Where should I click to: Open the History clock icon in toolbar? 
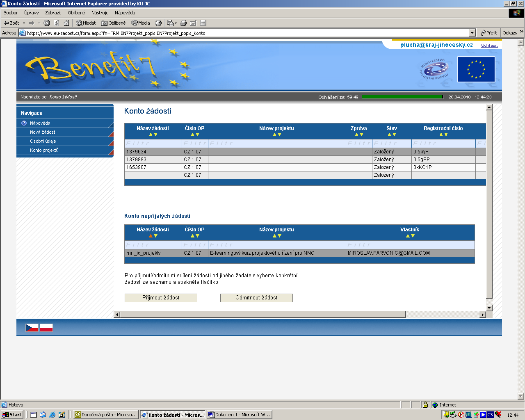click(158, 23)
